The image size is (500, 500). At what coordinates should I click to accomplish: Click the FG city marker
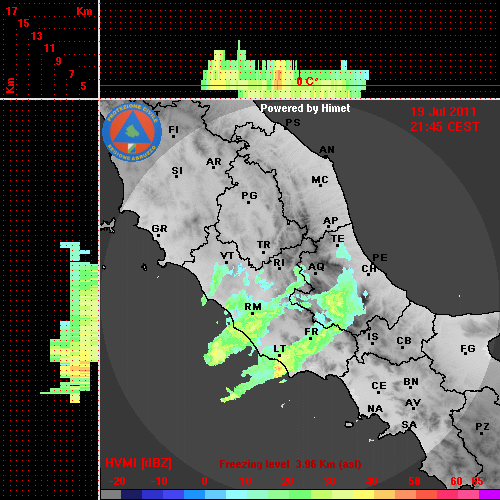click(x=465, y=354)
